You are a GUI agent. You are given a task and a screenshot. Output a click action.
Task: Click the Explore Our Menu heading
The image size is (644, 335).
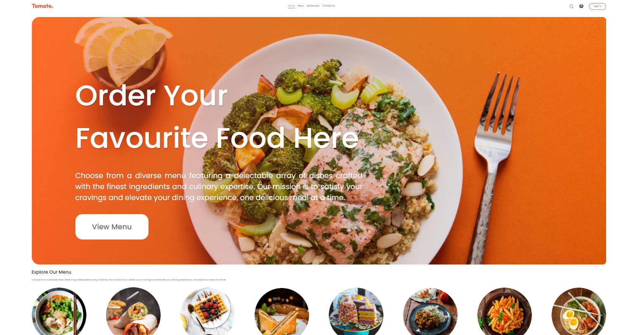click(52, 272)
